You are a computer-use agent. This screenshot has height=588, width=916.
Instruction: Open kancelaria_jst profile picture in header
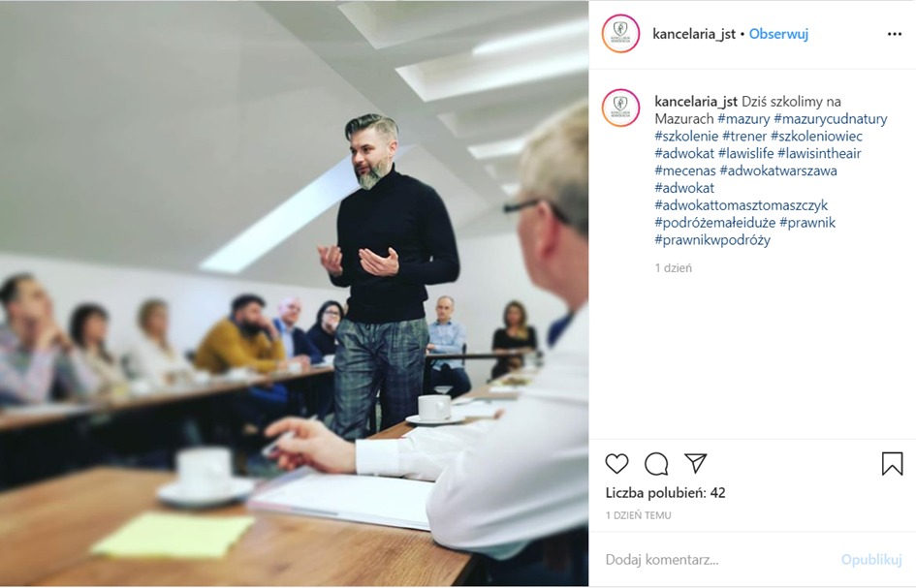click(x=620, y=33)
